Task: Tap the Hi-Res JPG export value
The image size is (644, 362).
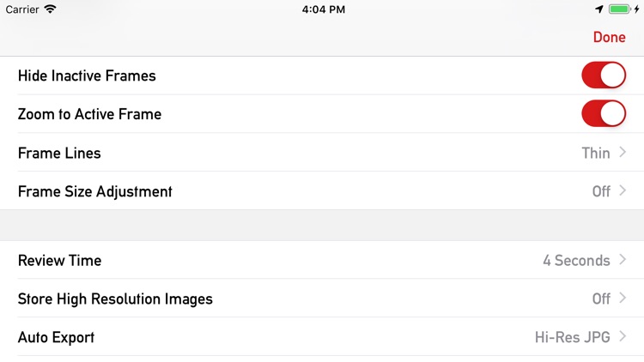Action: tap(572, 337)
